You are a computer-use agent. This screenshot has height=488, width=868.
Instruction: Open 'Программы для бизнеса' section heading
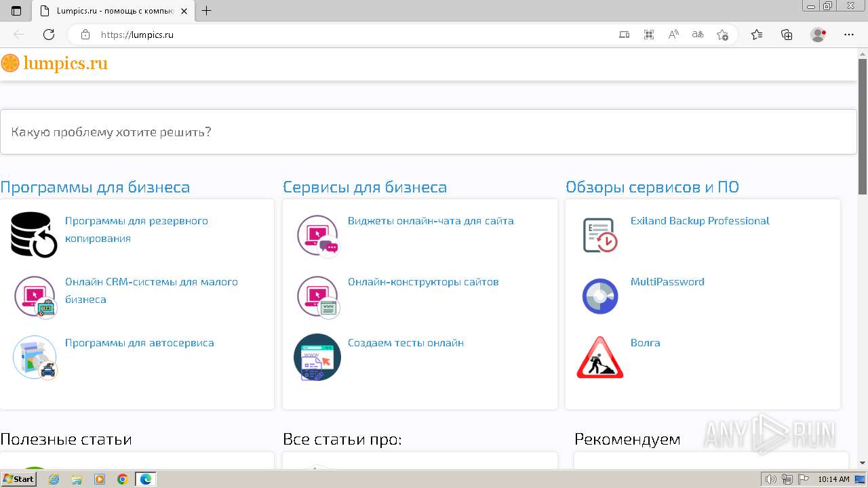coord(95,187)
